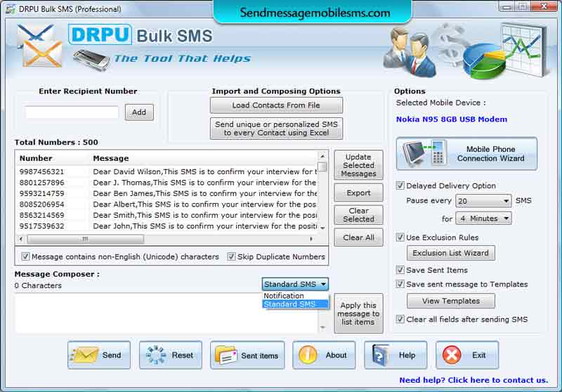Click the Help book icon

point(380,355)
